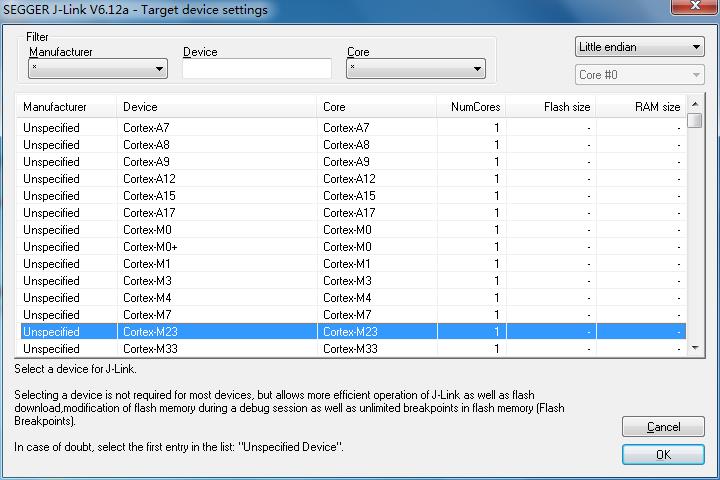The height and width of the screenshot is (480, 720).
Task: Click the device list scrollbar thumb
Action: [695, 120]
